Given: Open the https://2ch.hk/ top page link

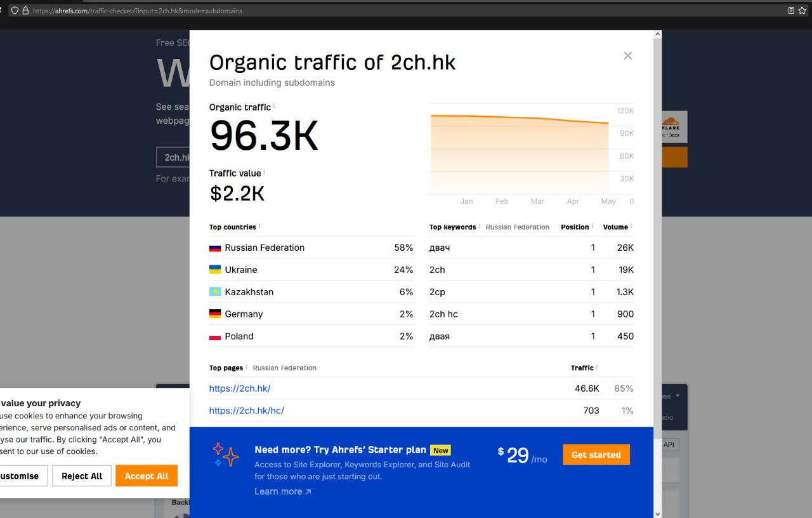Looking at the screenshot, I should [x=240, y=388].
